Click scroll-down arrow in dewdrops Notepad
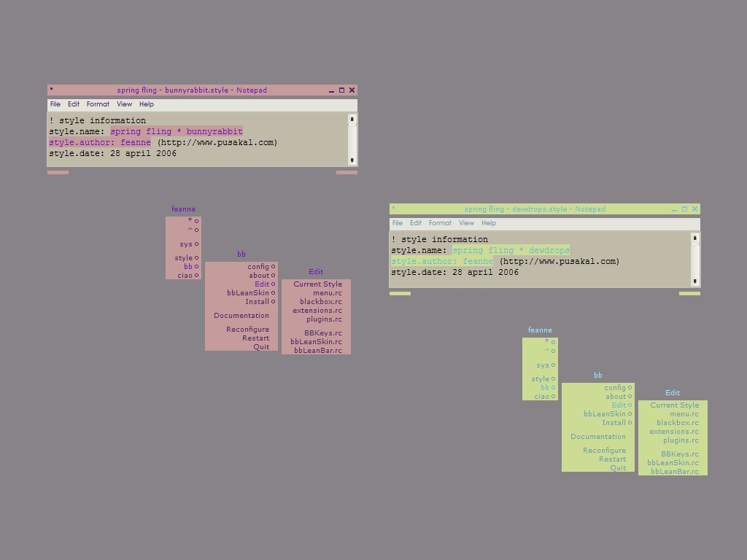Image resolution: width=747 pixels, height=560 pixels. pyautogui.click(x=694, y=281)
